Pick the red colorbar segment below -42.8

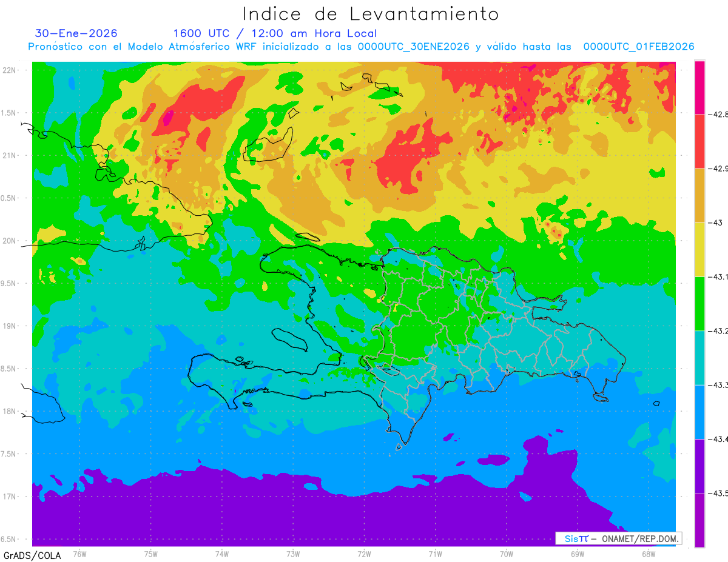click(x=699, y=141)
